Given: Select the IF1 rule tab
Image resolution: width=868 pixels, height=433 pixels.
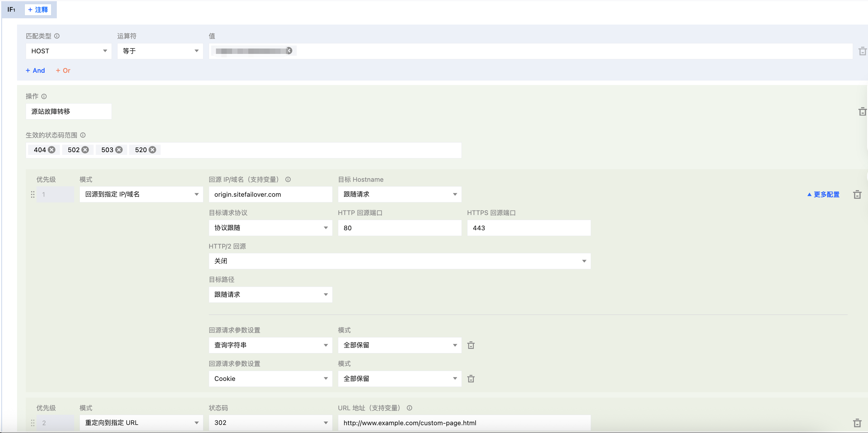Looking at the screenshot, I should pyautogui.click(x=11, y=10).
